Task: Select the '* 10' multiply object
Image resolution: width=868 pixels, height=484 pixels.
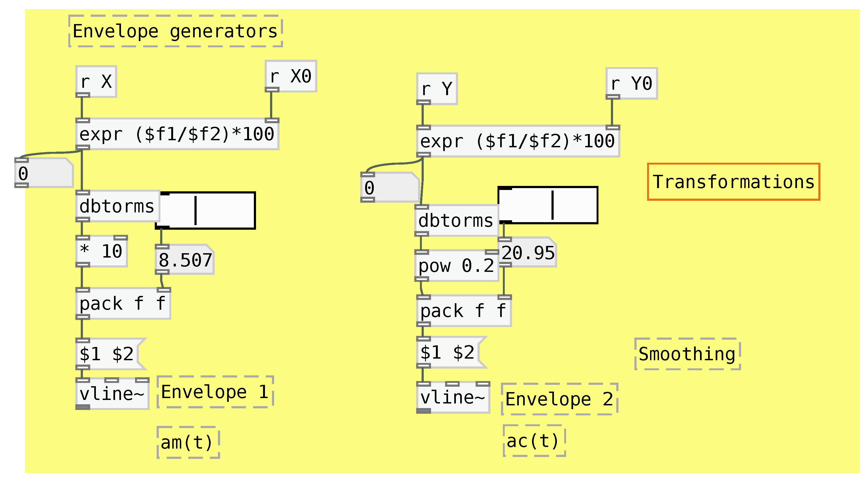Action: click(102, 251)
